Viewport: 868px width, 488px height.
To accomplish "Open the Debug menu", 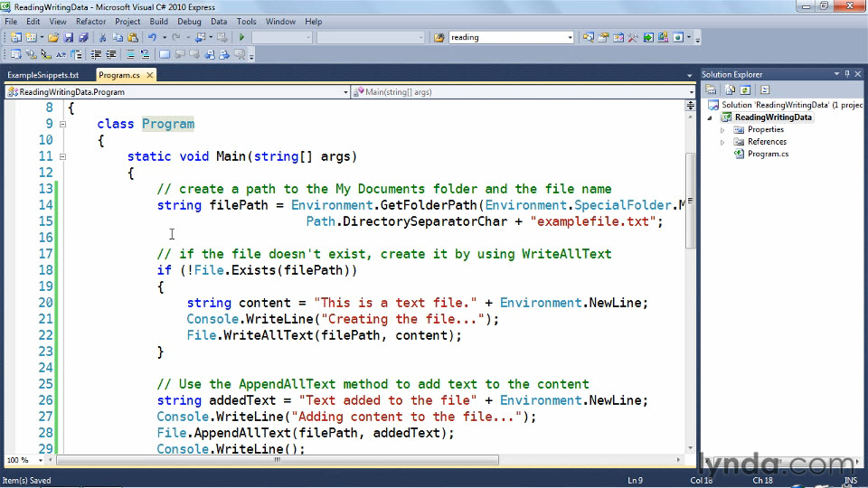I will tap(189, 22).
